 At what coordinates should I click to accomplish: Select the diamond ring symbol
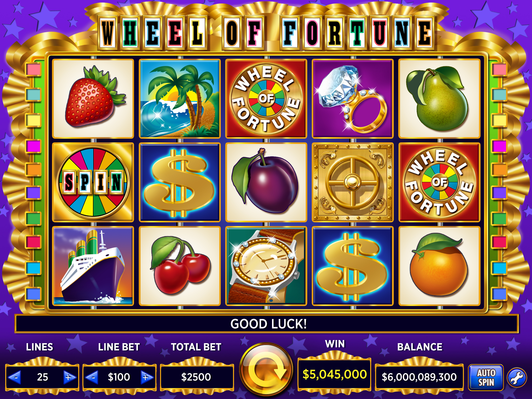pos(353,99)
